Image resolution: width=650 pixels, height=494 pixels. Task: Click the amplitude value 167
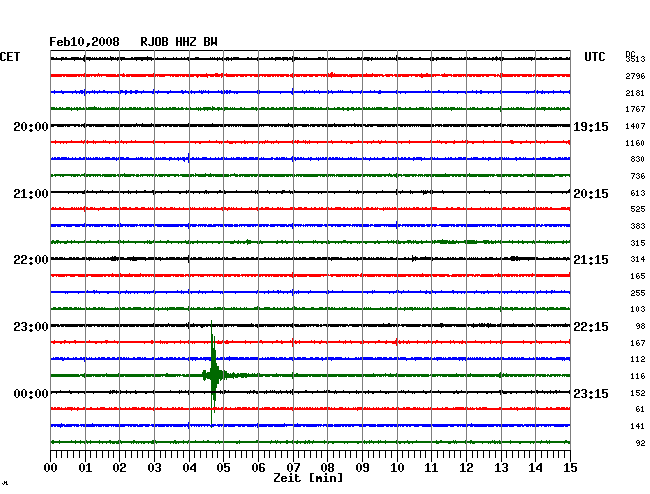[638, 343]
